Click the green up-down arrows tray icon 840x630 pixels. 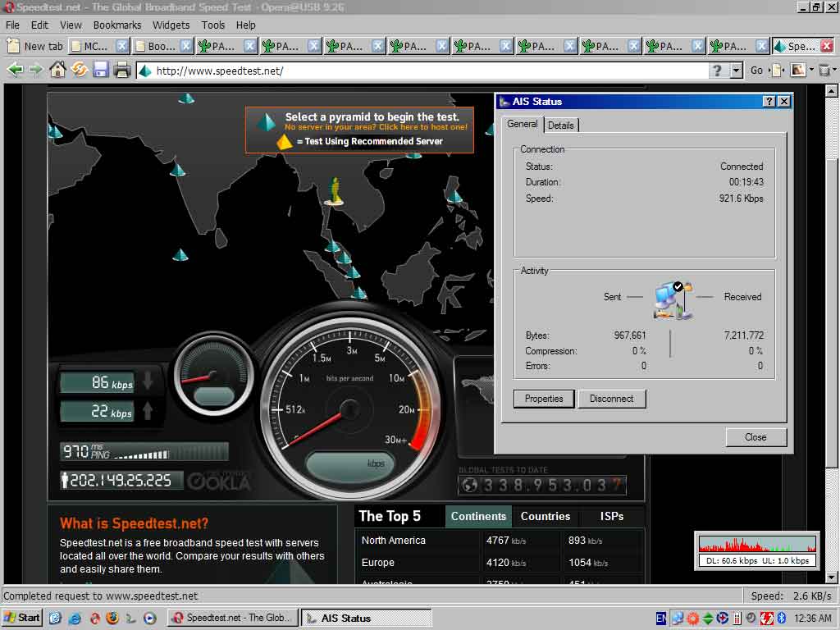[708, 619]
